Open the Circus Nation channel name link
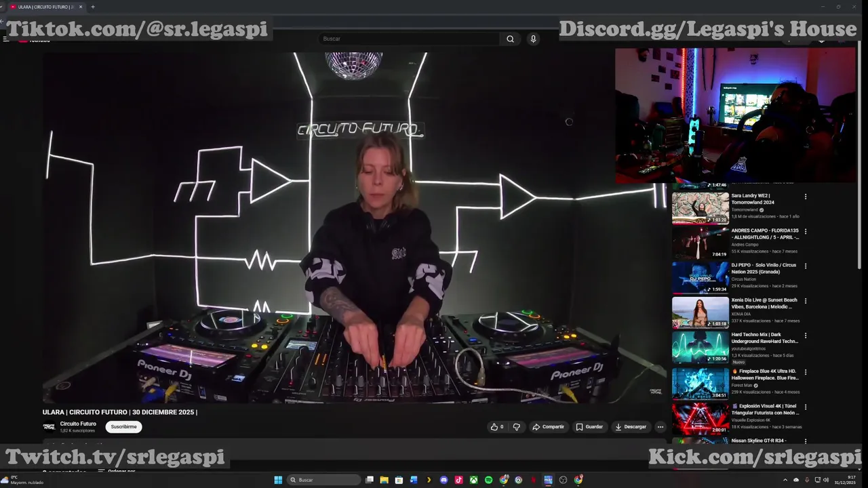The height and width of the screenshot is (488, 868). pos(743,279)
